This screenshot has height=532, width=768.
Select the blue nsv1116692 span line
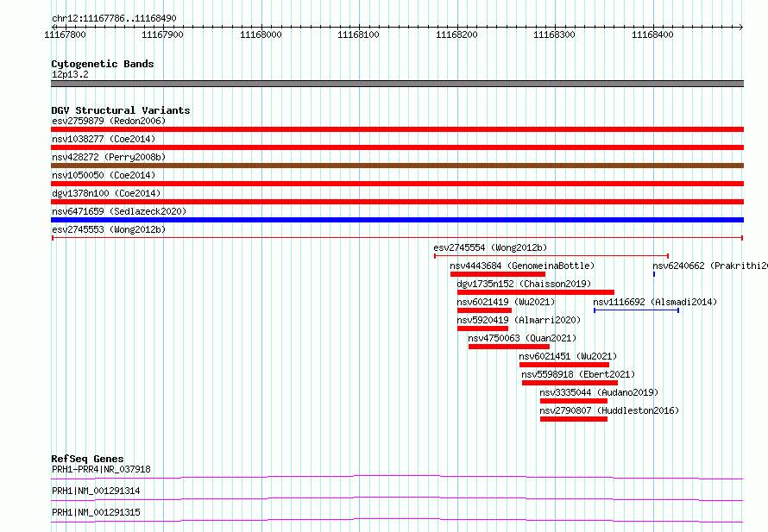[x=636, y=310]
